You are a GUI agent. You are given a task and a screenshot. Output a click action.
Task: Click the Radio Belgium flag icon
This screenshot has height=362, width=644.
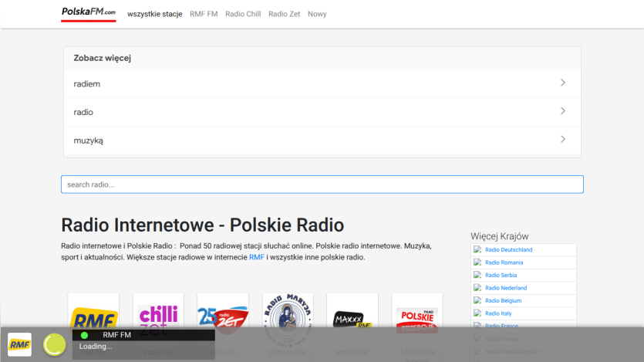pyautogui.click(x=477, y=300)
